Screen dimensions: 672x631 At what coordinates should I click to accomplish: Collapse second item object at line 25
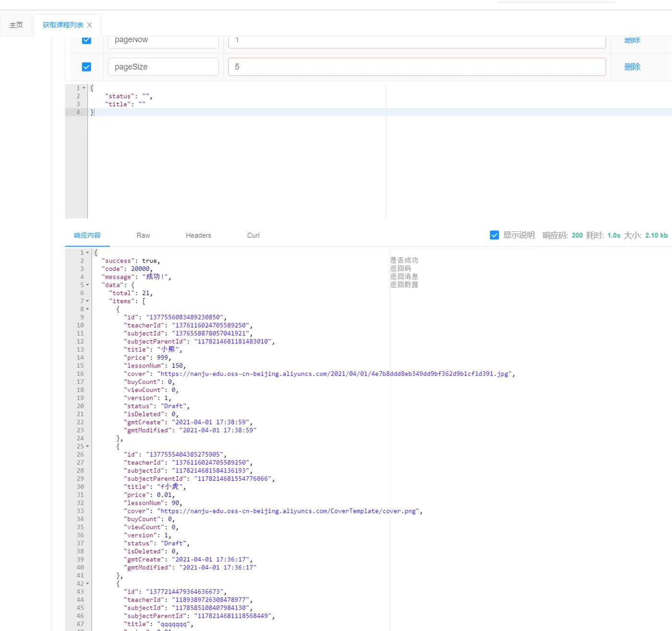[x=87, y=447]
